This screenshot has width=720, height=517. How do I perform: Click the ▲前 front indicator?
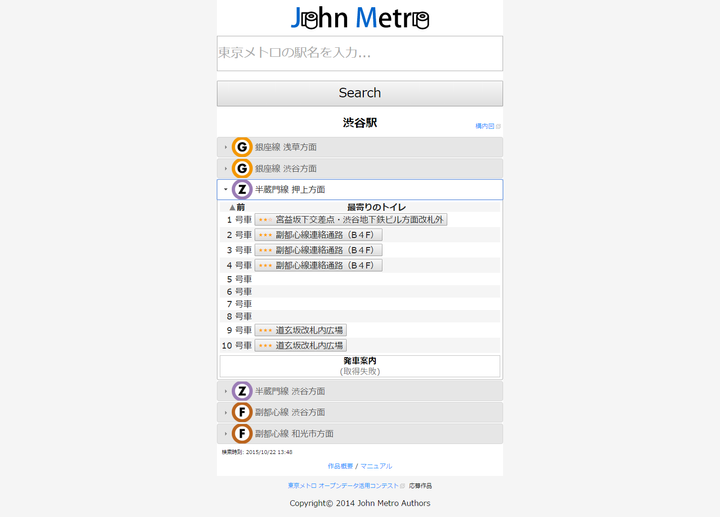pyautogui.click(x=237, y=207)
